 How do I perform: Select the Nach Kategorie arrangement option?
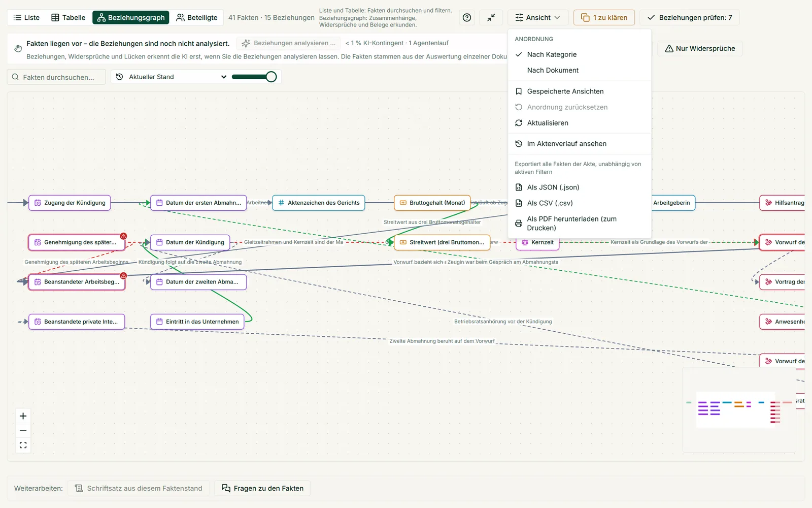pos(580,54)
